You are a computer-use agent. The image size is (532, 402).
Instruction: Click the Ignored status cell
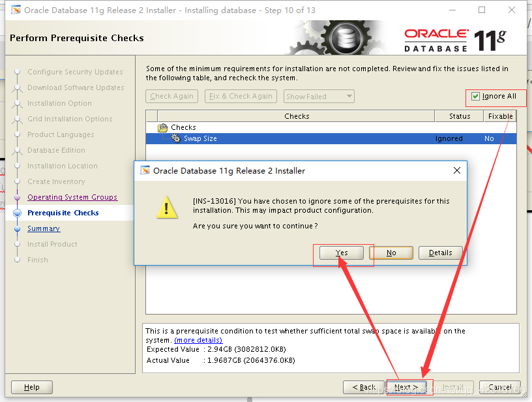449,138
